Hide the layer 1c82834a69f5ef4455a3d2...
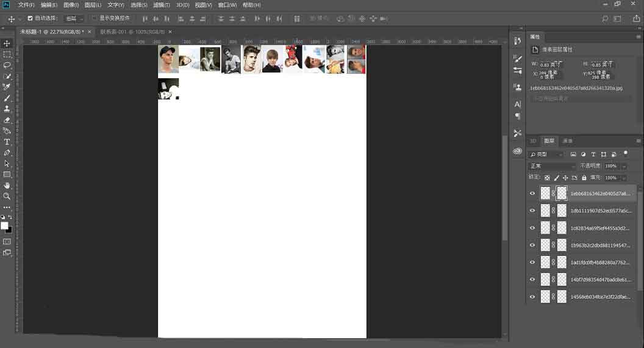644x348 pixels. pos(532,228)
